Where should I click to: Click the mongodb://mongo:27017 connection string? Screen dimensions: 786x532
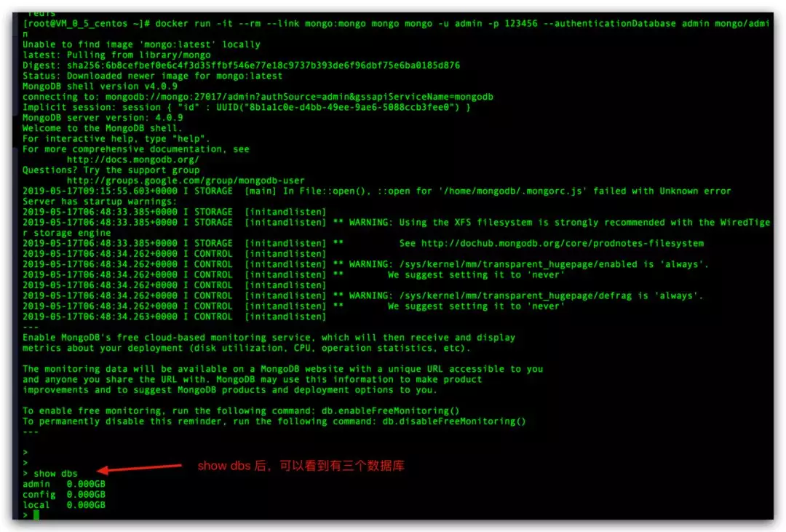point(299,97)
